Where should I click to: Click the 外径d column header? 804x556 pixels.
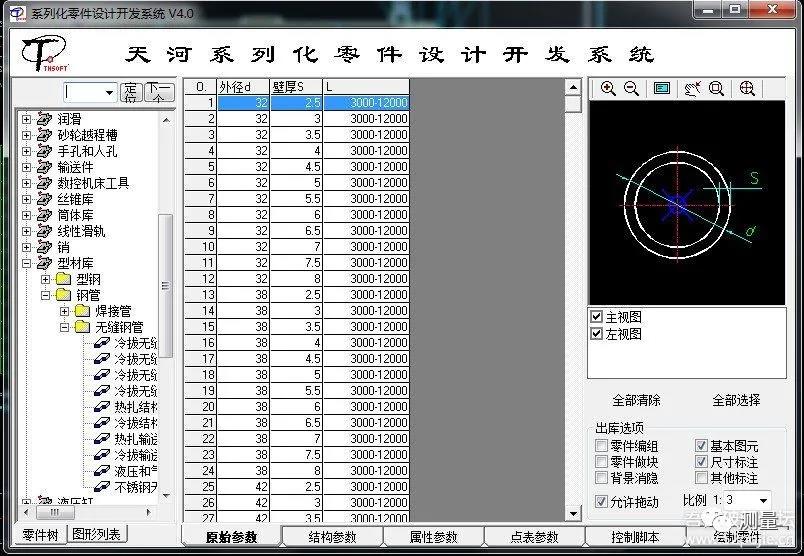244,87
